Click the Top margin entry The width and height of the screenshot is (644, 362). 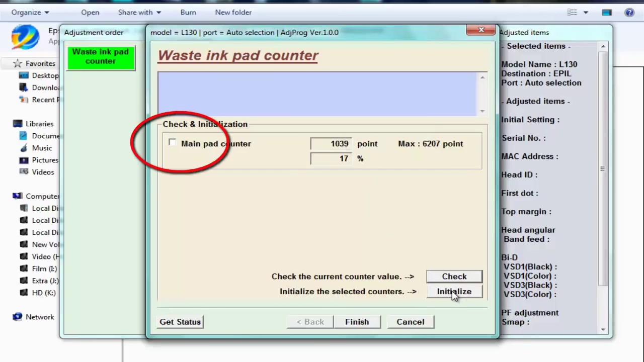[x=526, y=212]
